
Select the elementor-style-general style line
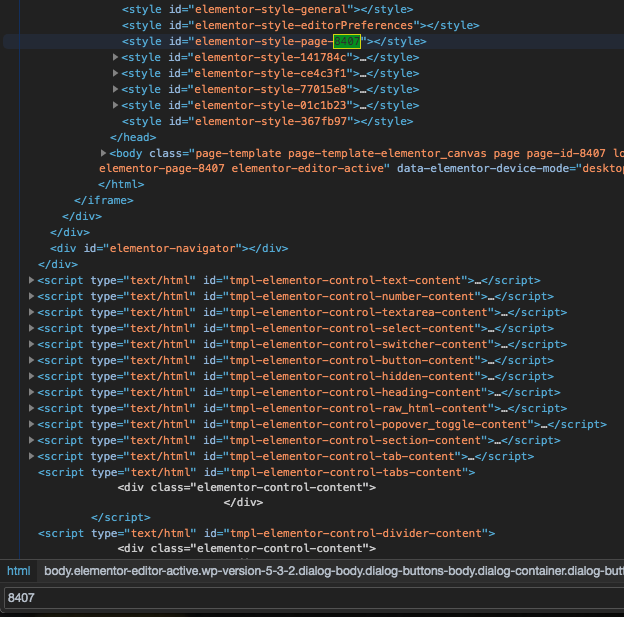(267, 10)
